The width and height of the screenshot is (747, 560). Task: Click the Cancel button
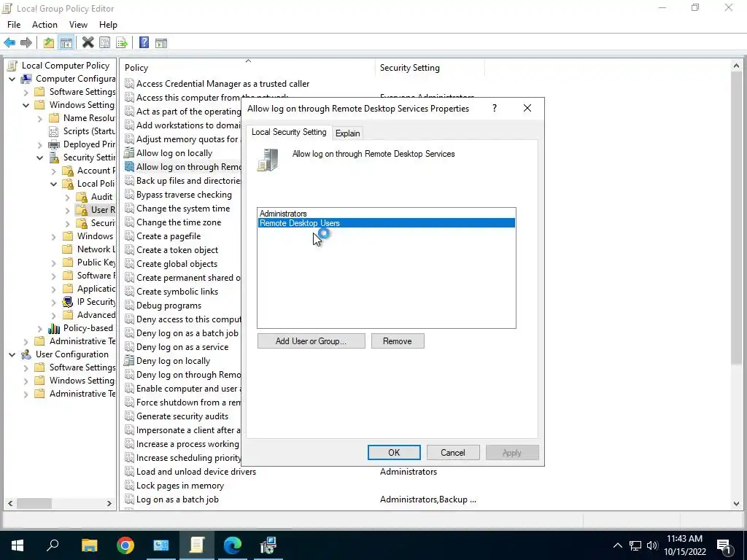(x=453, y=452)
